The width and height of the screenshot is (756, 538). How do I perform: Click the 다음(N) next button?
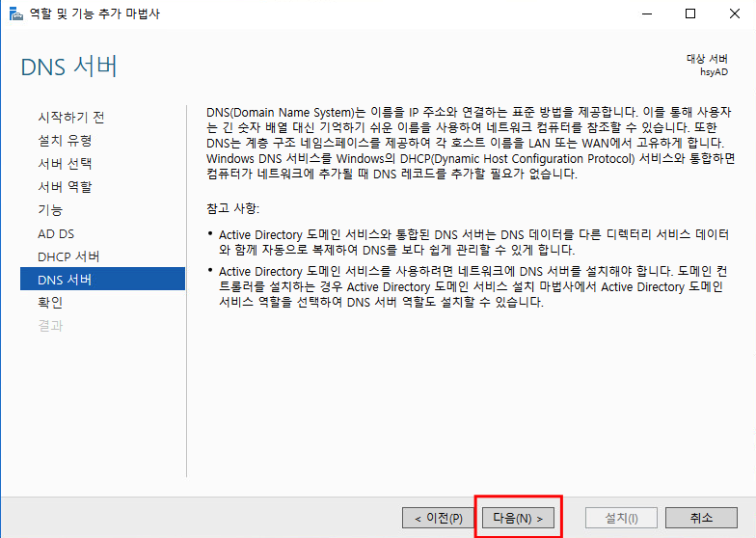518,519
